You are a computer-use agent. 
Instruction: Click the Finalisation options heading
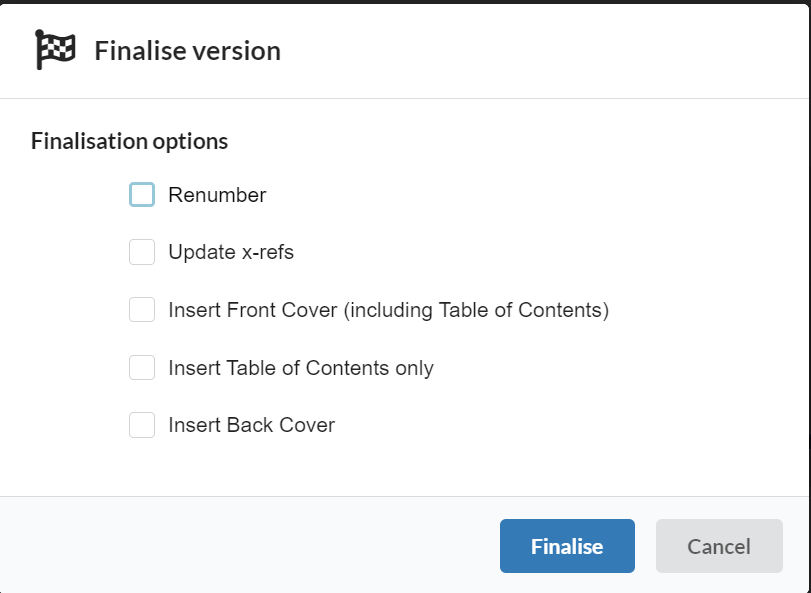pos(129,141)
